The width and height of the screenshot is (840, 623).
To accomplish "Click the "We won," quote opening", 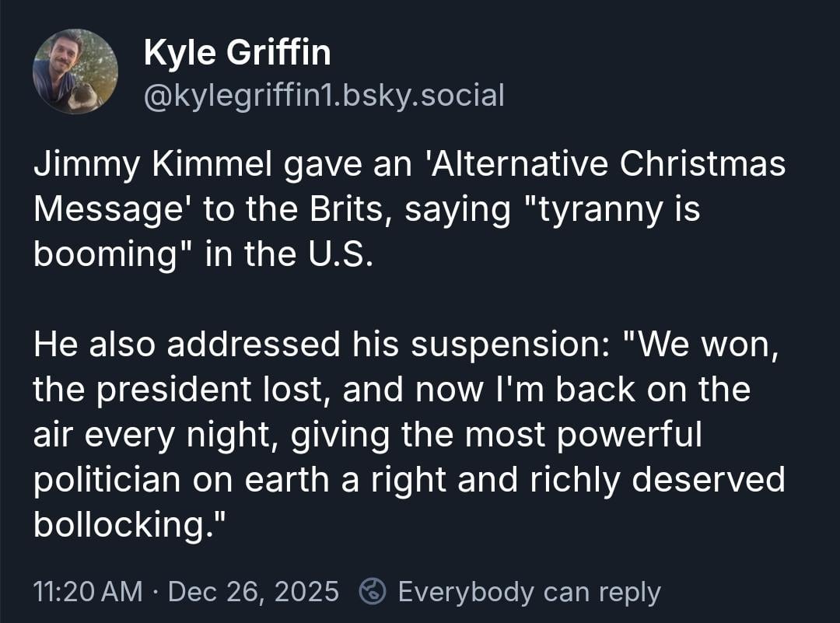I will (x=698, y=345).
